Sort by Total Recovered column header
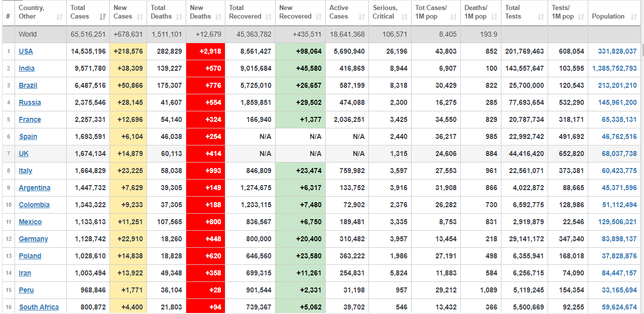The width and height of the screenshot is (644, 314). tap(250, 13)
